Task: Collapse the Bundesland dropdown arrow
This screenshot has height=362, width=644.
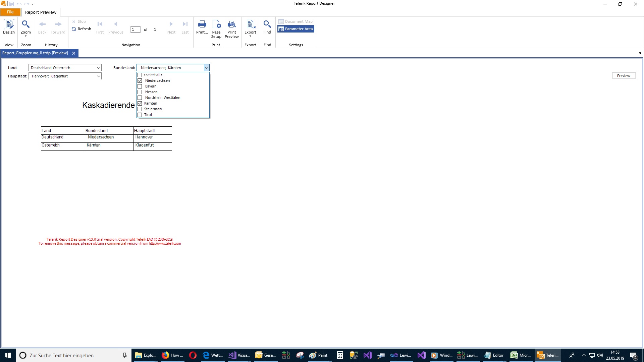Action: point(206,68)
